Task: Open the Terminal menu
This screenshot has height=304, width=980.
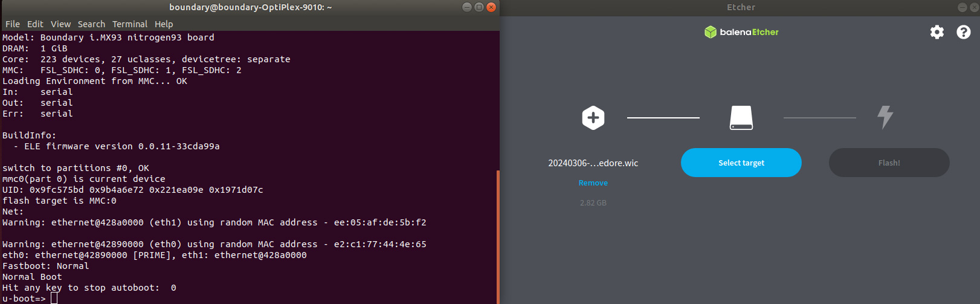Action: point(129,24)
